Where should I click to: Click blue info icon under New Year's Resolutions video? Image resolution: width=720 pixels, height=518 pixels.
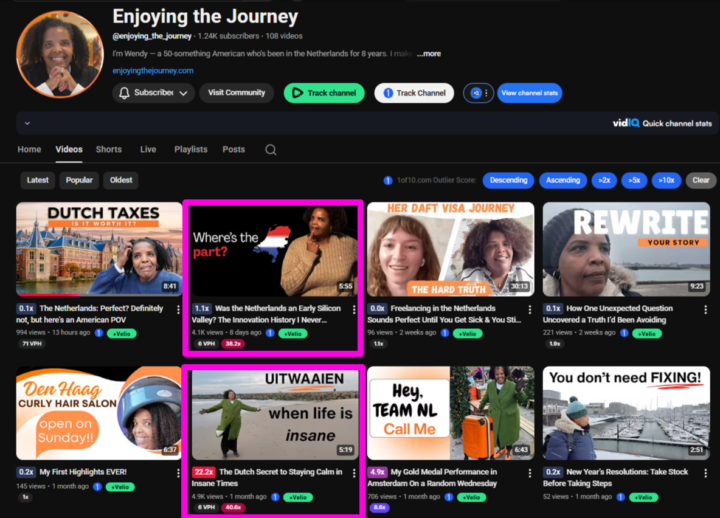tap(620, 497)
